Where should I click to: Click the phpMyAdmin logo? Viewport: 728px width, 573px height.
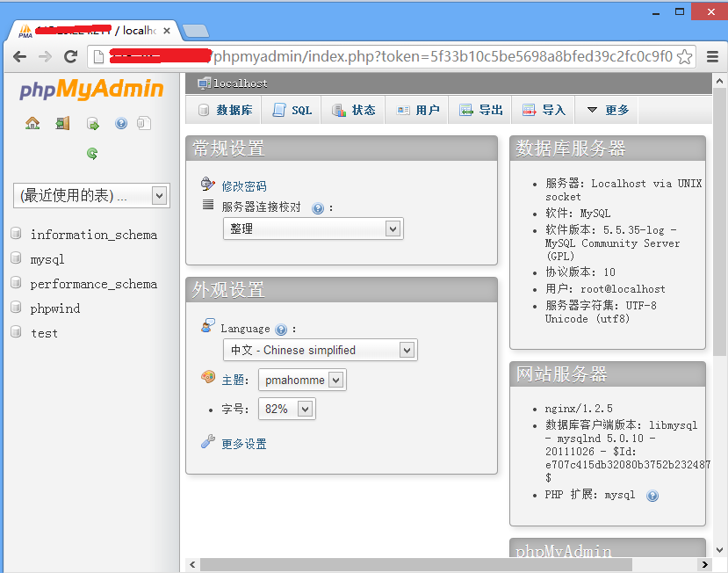91,89
